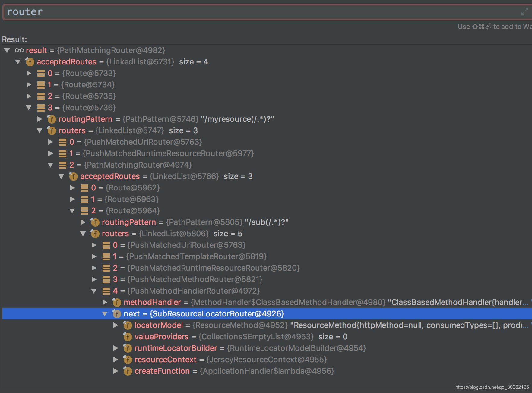Collapse Route@5736 entry
This screenshot has width=532, height=393.
(x=29, y=108)
